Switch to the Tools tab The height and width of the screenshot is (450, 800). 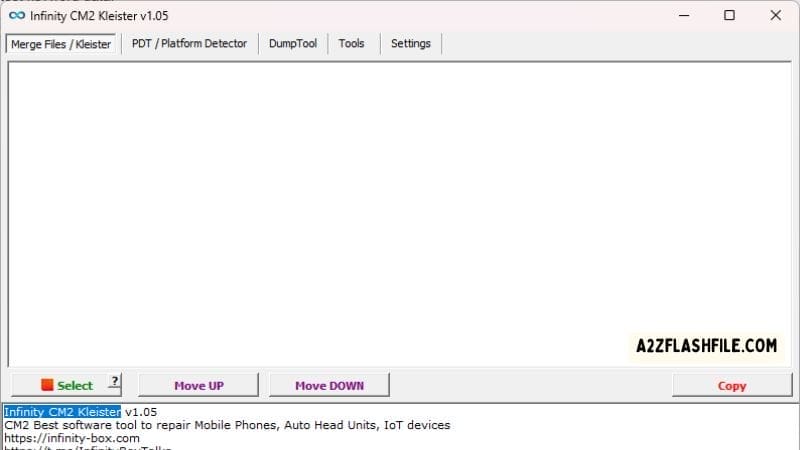351,44
